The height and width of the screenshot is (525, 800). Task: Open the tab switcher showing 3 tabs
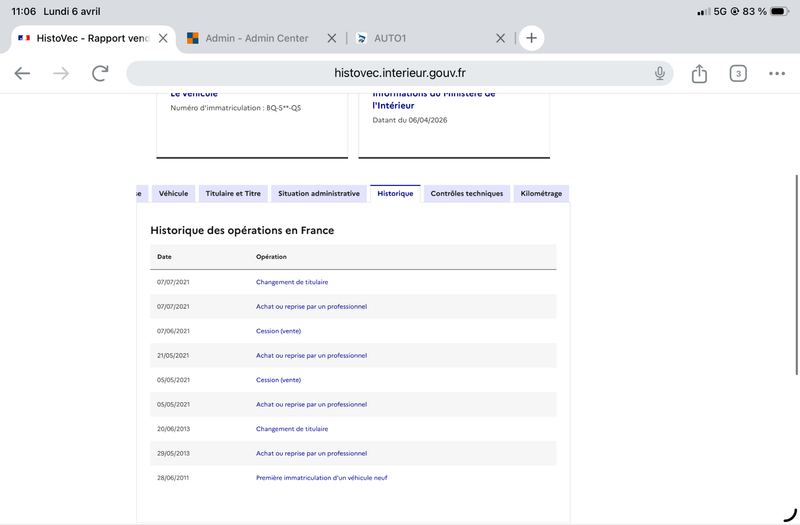pos(738,73)
